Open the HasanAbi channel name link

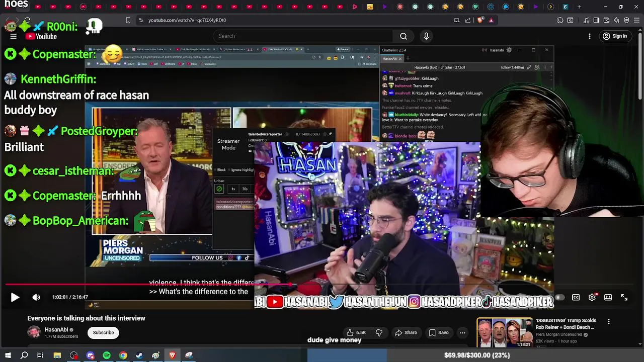coord(56,330)
